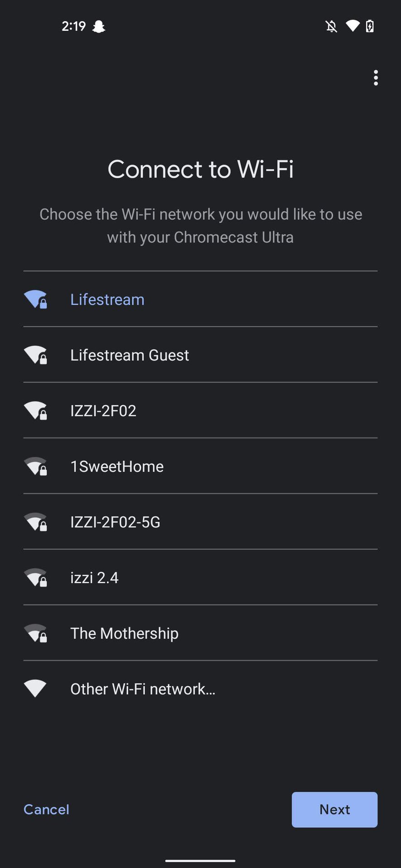
Task: Pick the 1SweetHome network
Action: click(x=117, y=466)
